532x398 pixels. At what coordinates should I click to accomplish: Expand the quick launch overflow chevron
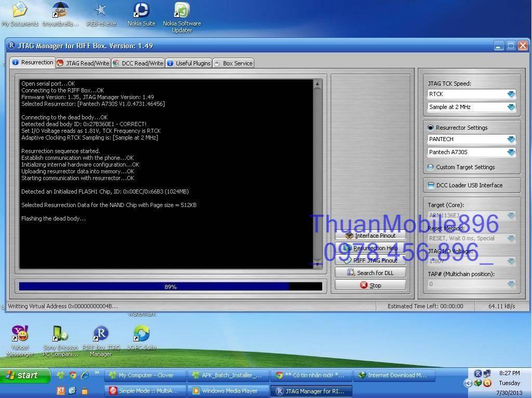[97, 373]
